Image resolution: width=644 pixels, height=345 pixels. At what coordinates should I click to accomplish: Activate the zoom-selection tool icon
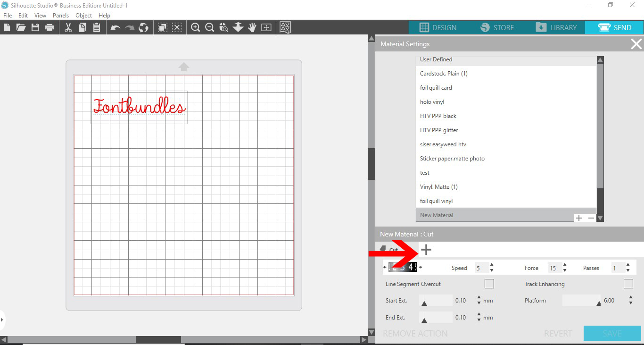pos(224,27)
